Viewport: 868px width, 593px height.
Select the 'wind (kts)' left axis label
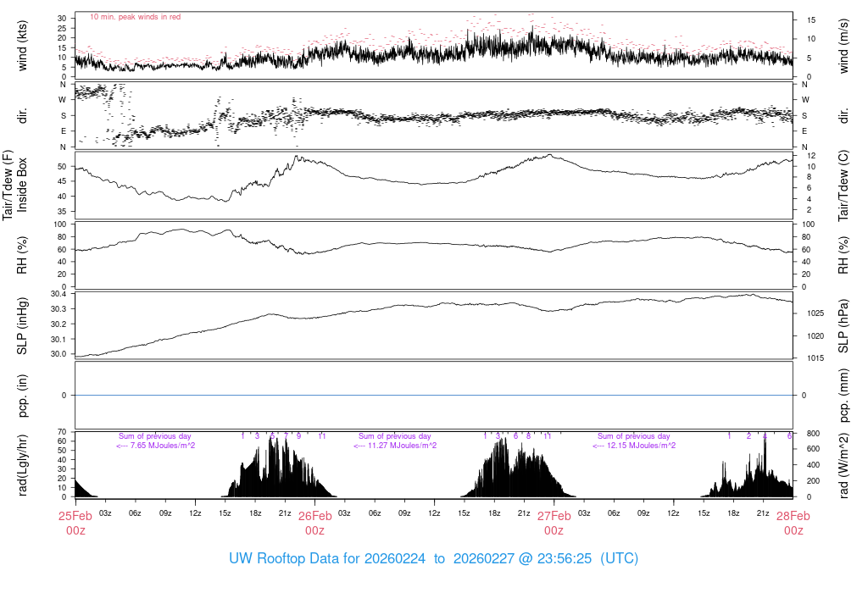click(22, 46)
